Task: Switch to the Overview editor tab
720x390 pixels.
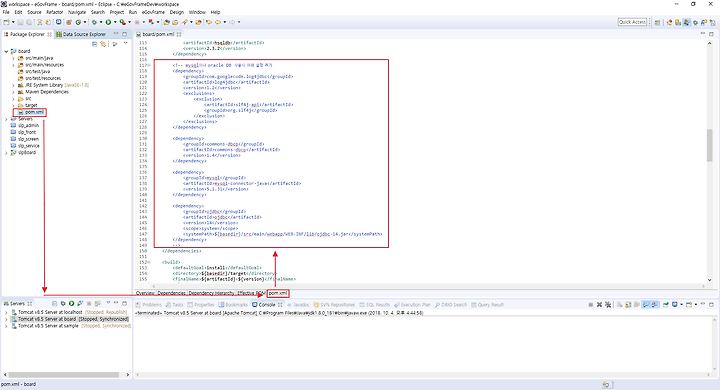Action: (145, 293)
